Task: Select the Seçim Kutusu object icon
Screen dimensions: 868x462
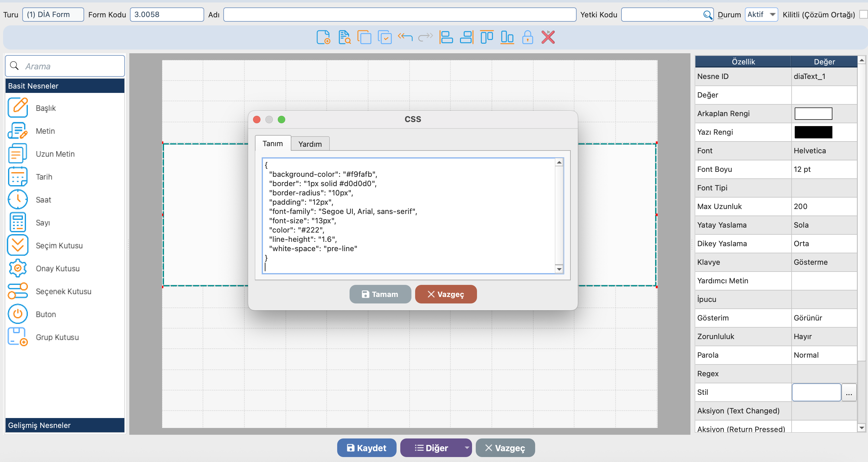Action: 18,245
